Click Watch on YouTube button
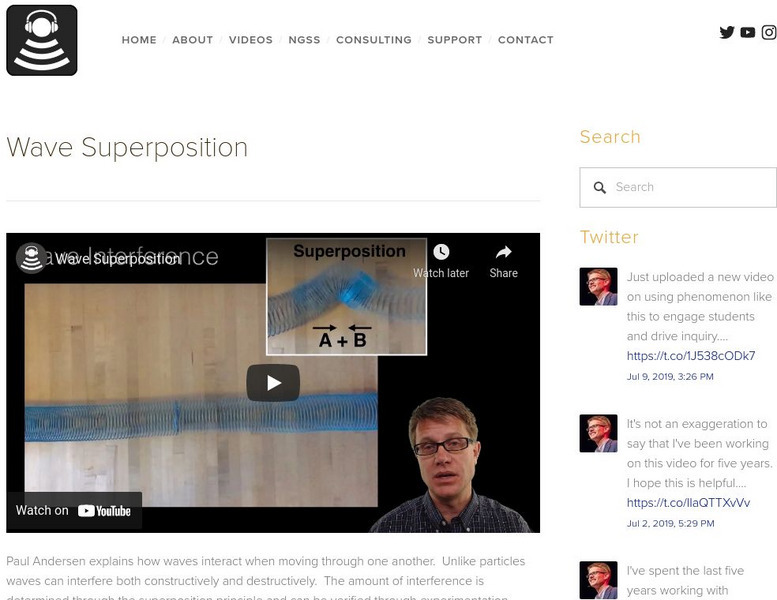The height and width of the screenshot is (600, 777). point(74,510)
